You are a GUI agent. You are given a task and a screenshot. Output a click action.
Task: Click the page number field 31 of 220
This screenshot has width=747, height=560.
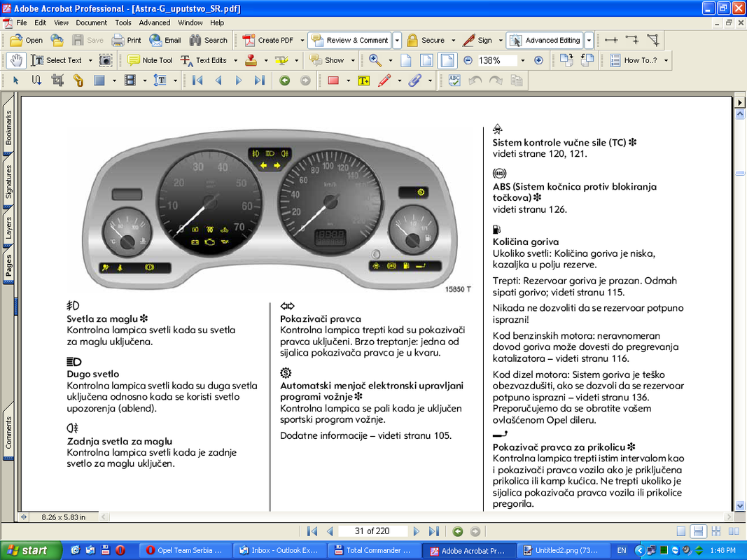[372, 531]
